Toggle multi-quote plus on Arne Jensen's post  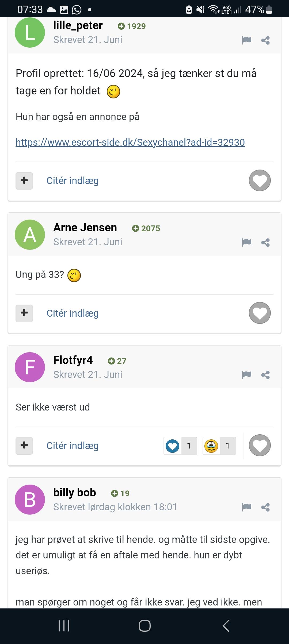[24, 313]
